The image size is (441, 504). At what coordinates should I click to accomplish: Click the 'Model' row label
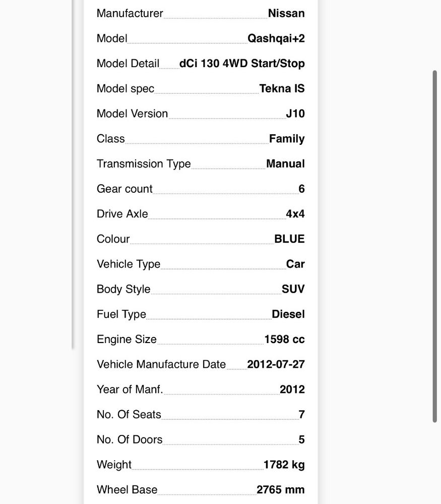click(x=112, y=38)
